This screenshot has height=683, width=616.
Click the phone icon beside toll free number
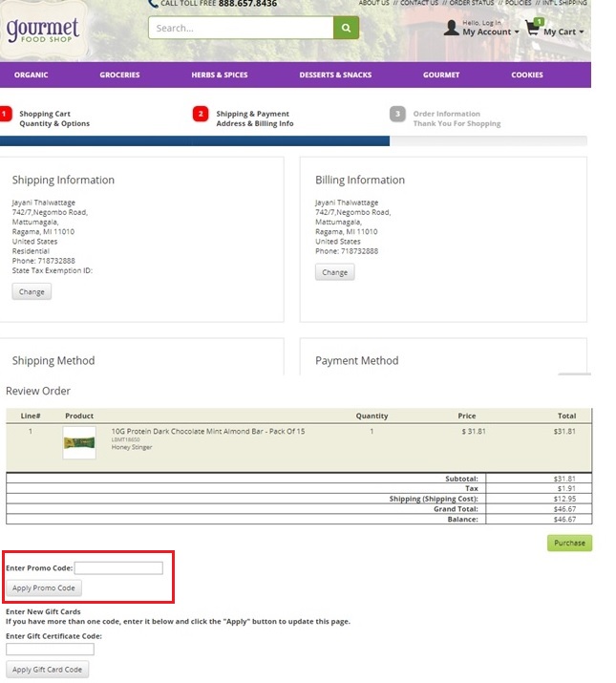[x=153, y=4]
